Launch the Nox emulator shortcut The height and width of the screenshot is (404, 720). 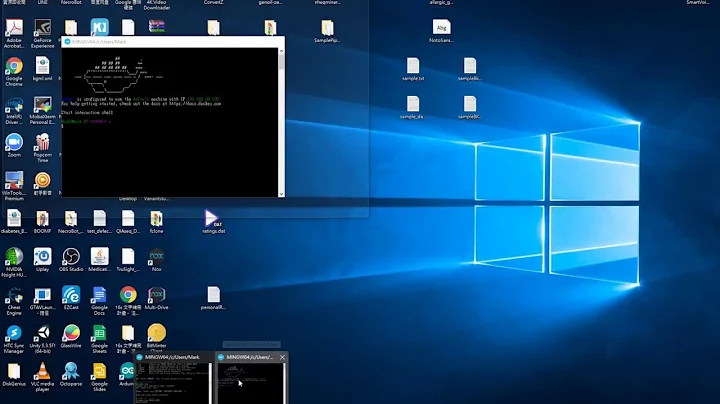157,257
